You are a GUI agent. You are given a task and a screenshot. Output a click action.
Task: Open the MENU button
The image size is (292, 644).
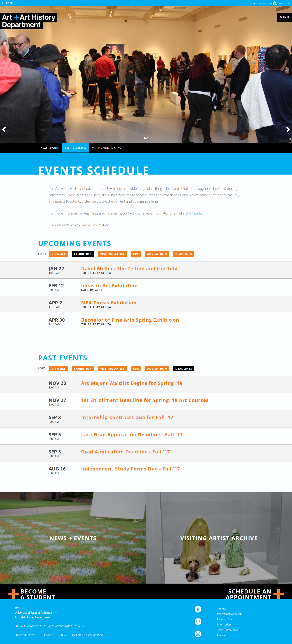point(284,18)
